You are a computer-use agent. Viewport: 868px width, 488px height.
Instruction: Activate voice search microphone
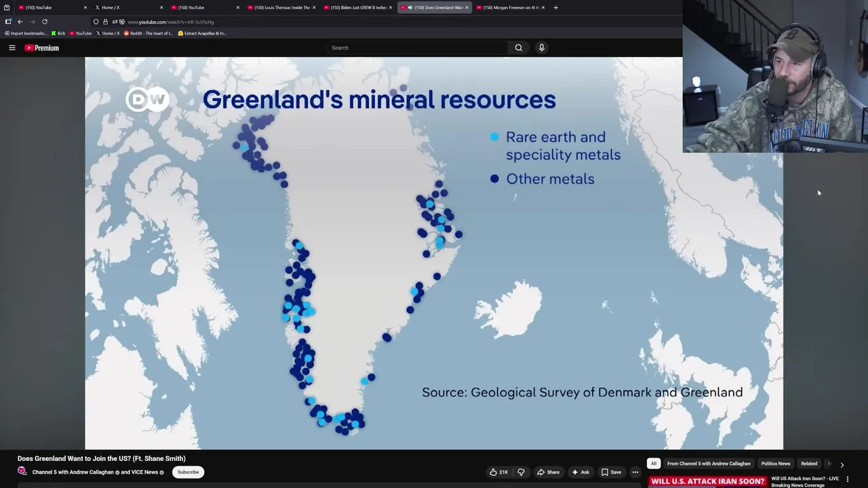541,47
